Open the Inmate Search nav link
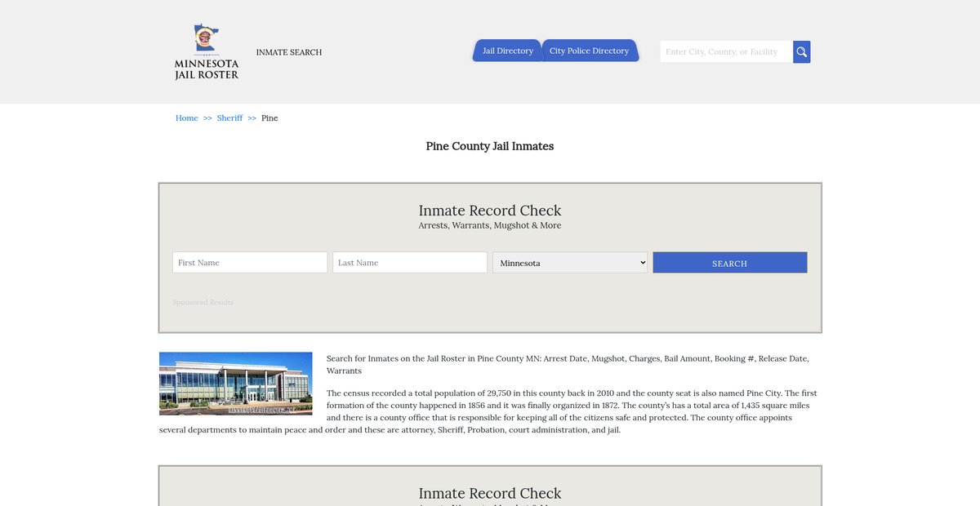Screen dimensions: 980x506 tap(289, 52)
